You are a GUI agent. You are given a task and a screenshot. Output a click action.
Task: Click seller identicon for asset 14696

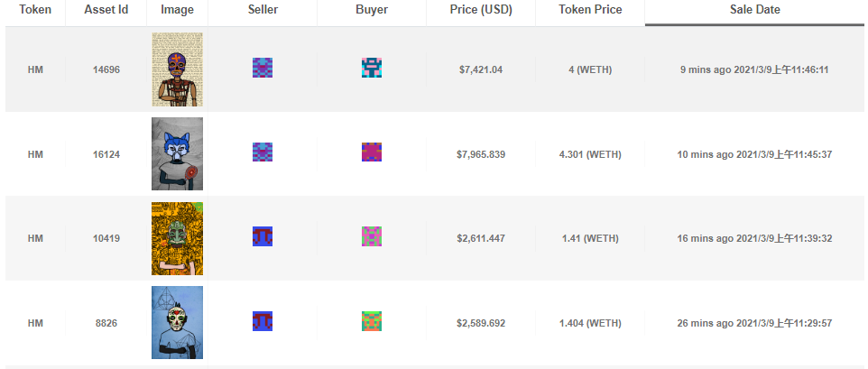(x=263, y=68)
